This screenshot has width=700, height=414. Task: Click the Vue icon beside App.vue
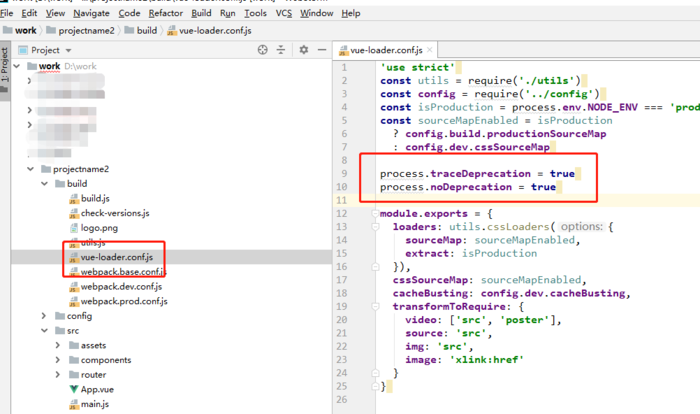coord(74,389)
